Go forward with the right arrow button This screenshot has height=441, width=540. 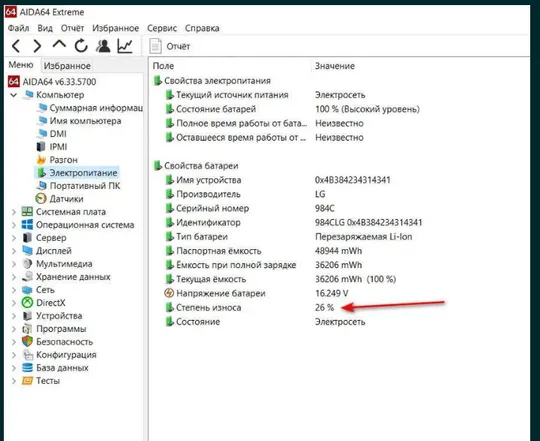point(37,46)
